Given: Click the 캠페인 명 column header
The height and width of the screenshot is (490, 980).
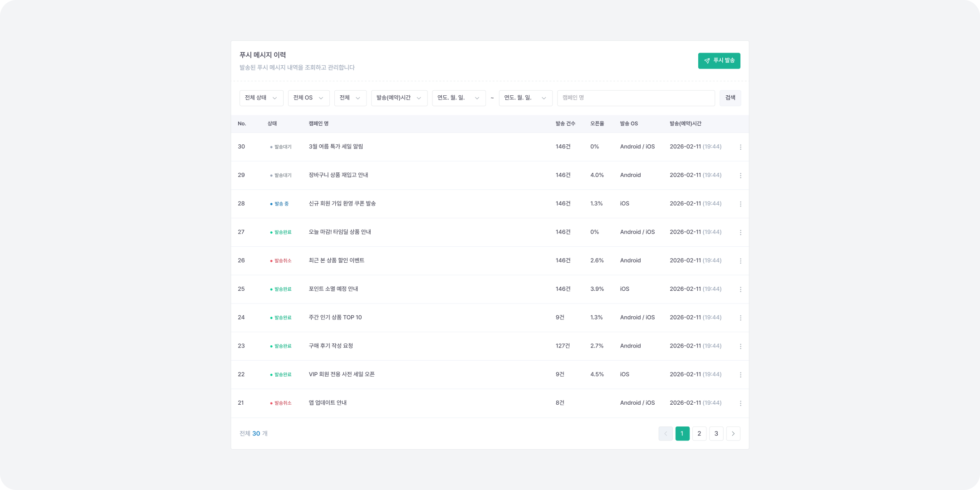Looking at the screenshot, I should [x=318, y=124].
